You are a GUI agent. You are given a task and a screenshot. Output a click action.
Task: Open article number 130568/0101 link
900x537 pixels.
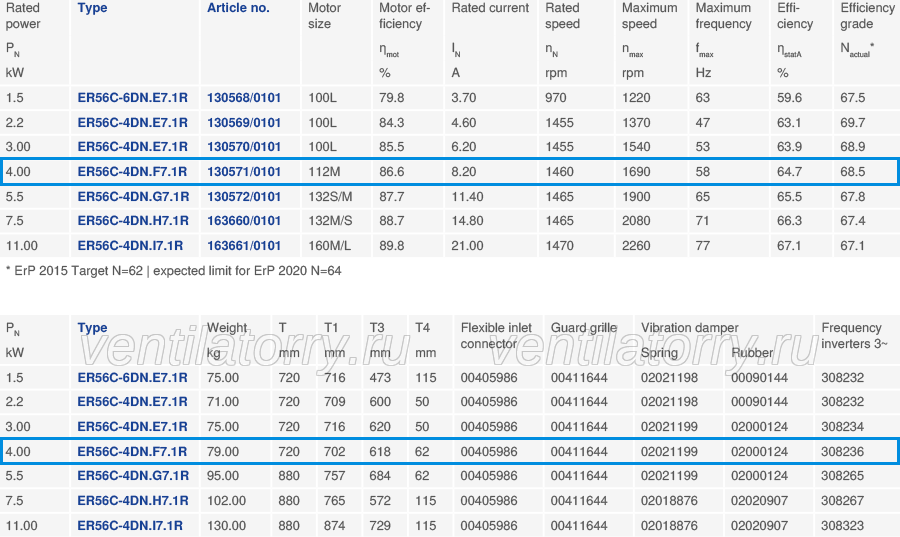(244, 98)
